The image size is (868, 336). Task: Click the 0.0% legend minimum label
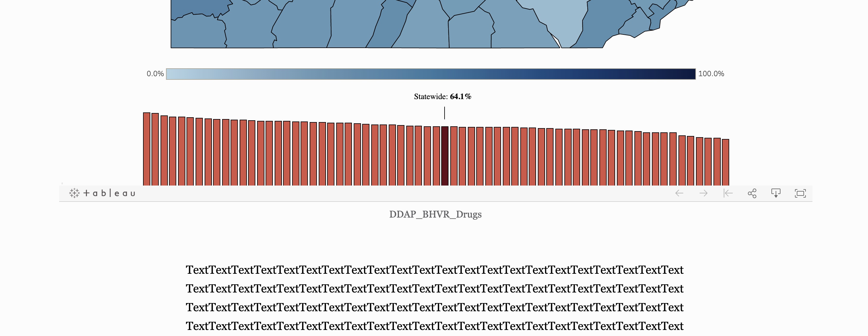[155, 74]
